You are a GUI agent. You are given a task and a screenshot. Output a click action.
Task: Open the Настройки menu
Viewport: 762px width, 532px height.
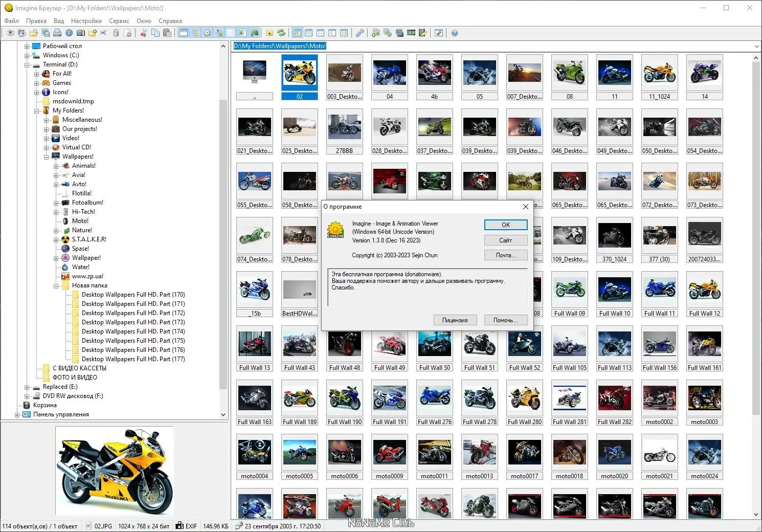coord(86,21)
